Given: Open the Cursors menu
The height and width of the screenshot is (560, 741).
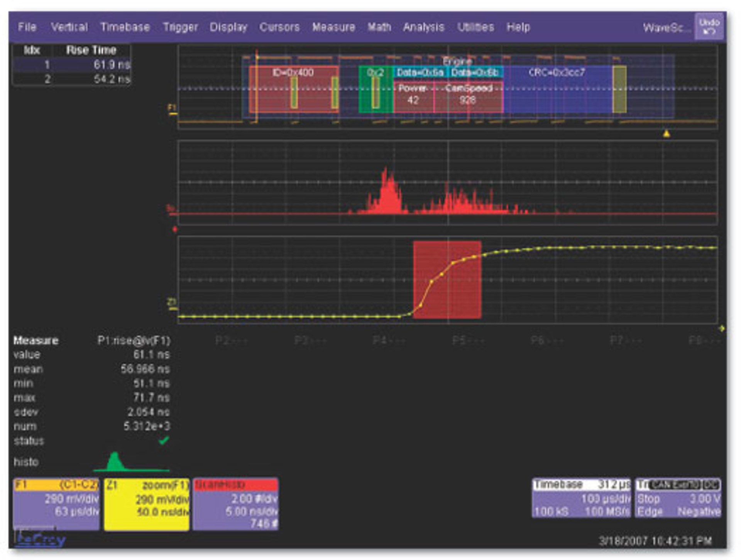Looking at the screenshot, I should 279,27.
